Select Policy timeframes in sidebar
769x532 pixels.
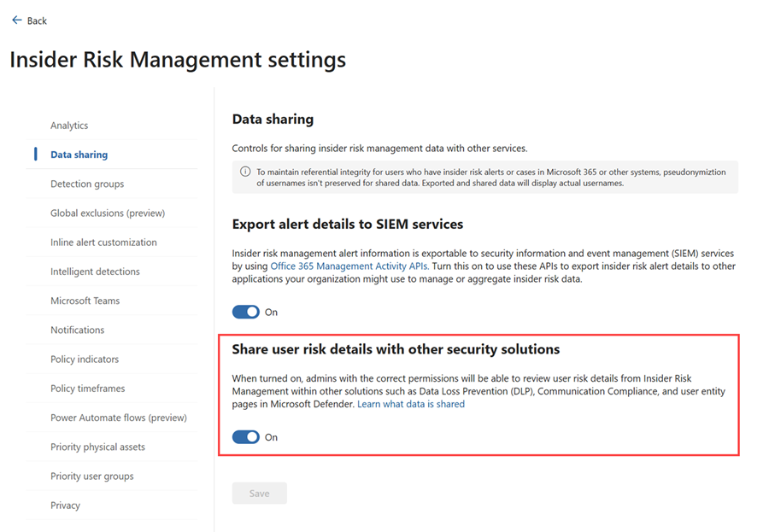pos(87,389)
